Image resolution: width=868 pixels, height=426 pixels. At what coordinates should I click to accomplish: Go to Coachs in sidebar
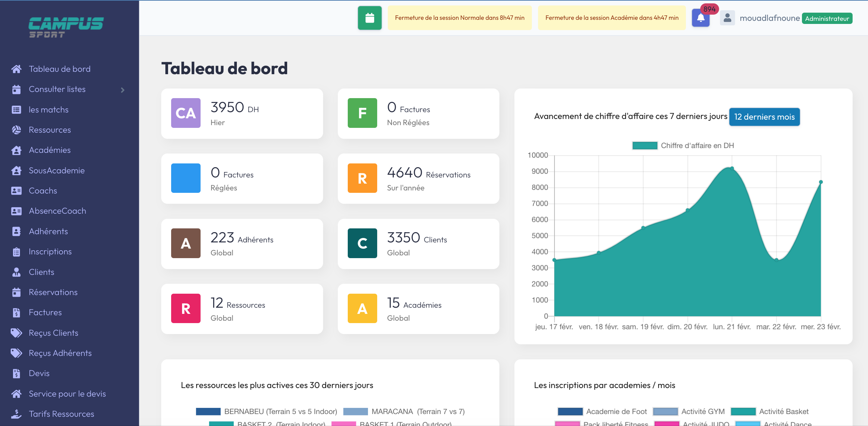43,191
